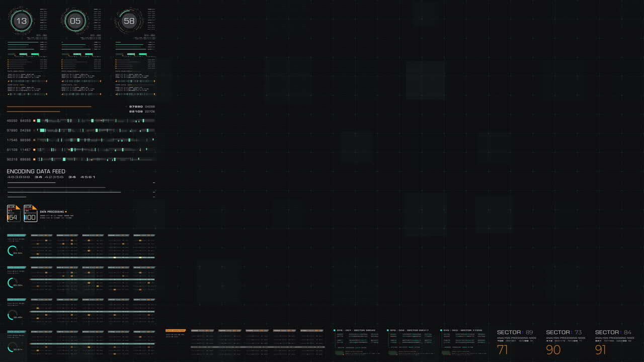Click the orange 71 readout for SECTOR 89
This screenshot has height=362, width=644.
502,349
